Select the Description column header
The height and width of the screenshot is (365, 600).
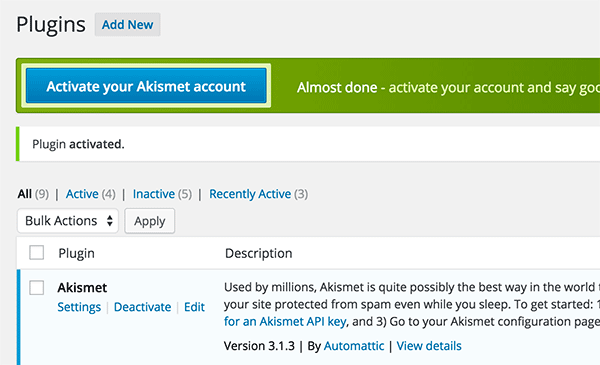(259, 253)
